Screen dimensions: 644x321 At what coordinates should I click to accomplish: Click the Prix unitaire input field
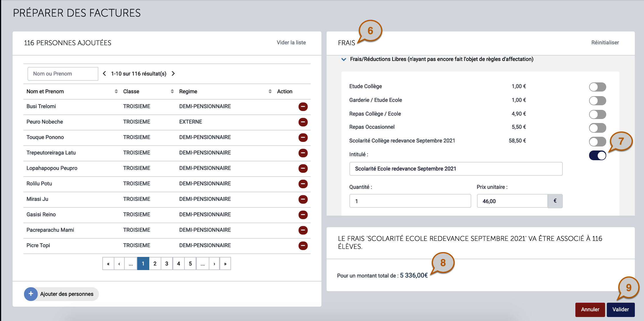click(x=512, y=201)
